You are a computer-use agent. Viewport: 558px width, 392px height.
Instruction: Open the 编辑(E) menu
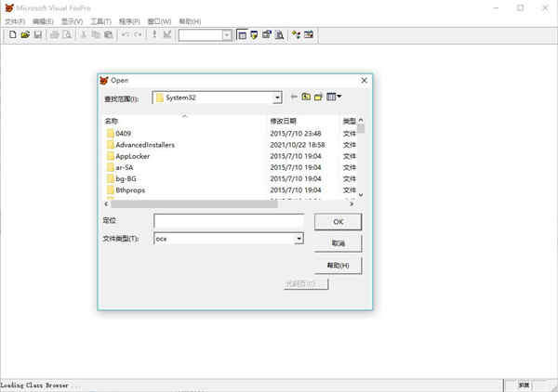click(x=43, y=21)
